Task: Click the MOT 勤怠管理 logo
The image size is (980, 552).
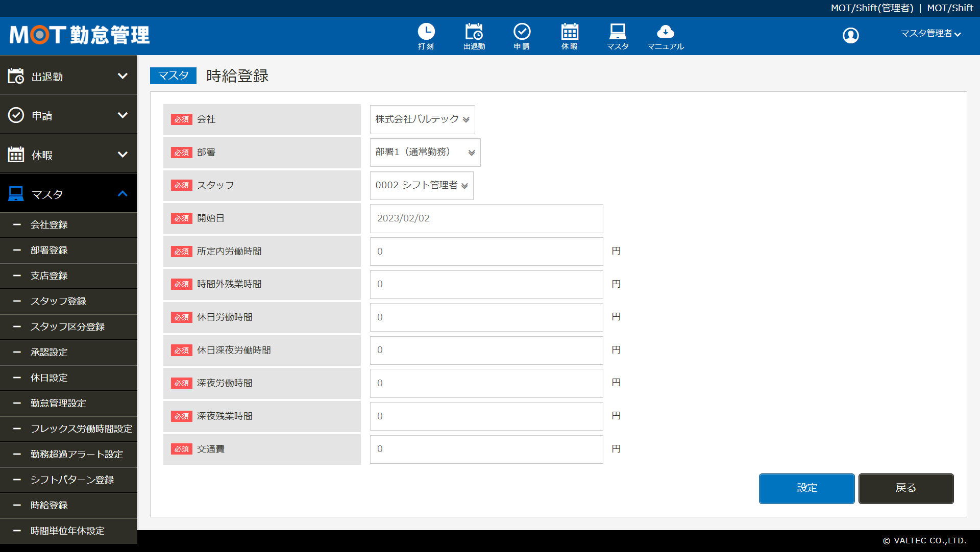Action: tap(80, 35)
